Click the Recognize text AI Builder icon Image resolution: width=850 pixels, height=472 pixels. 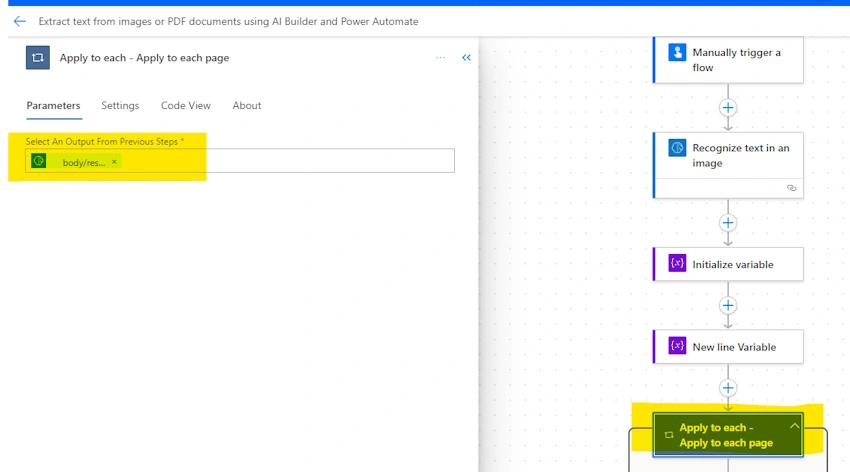click(677, 148)
